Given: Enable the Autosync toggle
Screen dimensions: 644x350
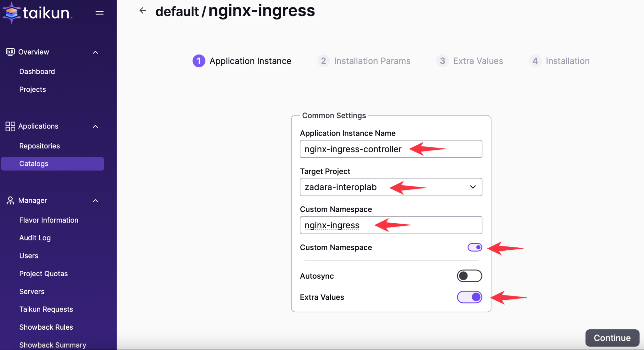Looking at the screenshot, I should click(x=469, y=276).
